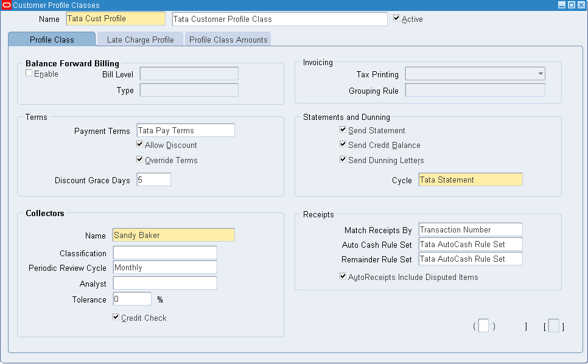Open the Profile Class Amounts tab
Viewport: 588px width, 364px height.
pos(228,40)
